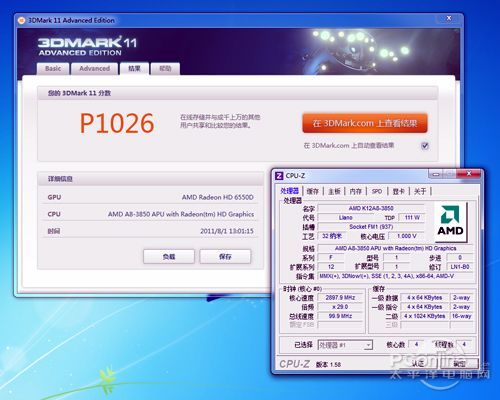
Task: Click the AMD K12A8-3850 name field
Action: 371,208
